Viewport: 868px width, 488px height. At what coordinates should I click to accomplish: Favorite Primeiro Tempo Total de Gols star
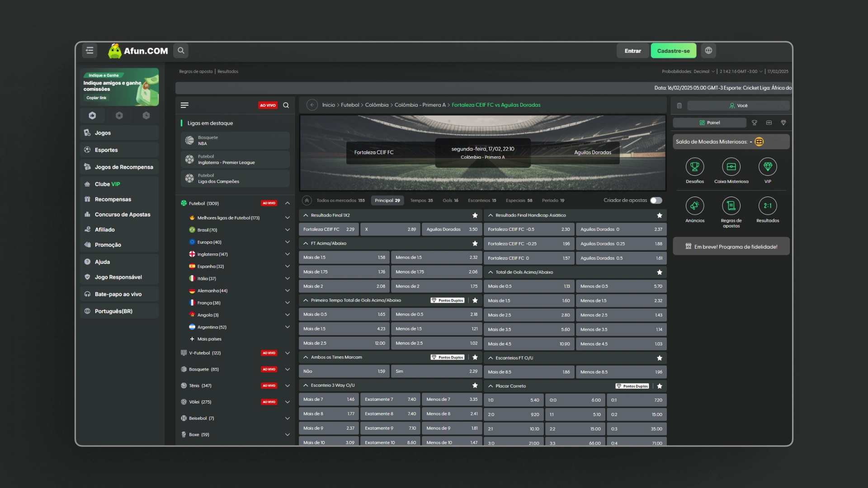tap(475, 300)
